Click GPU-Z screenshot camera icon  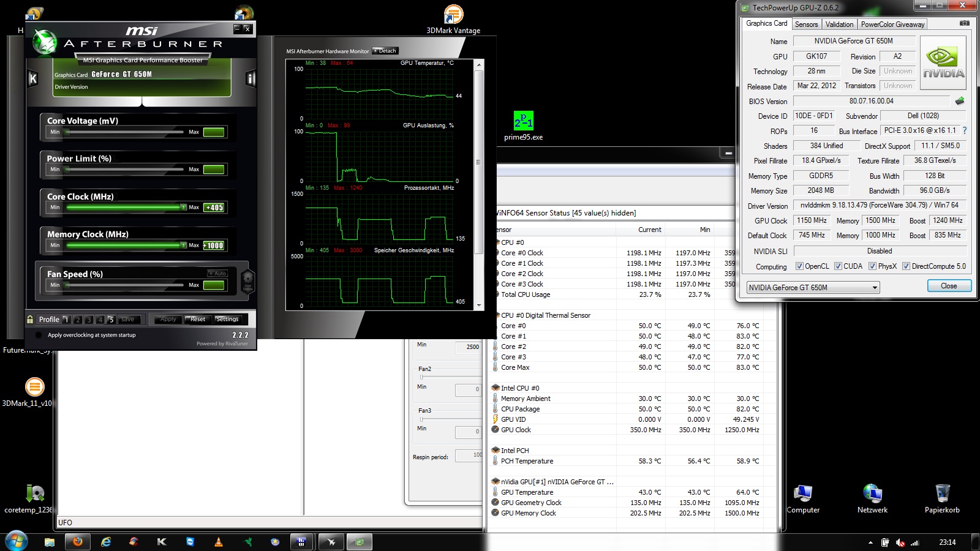tap(964, 23)
